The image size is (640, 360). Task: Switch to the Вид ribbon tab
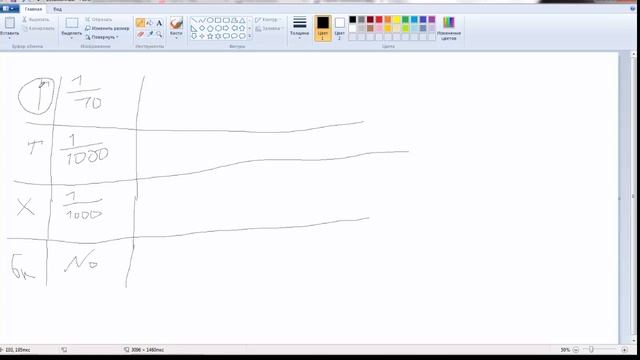click(x=58, y=9)
